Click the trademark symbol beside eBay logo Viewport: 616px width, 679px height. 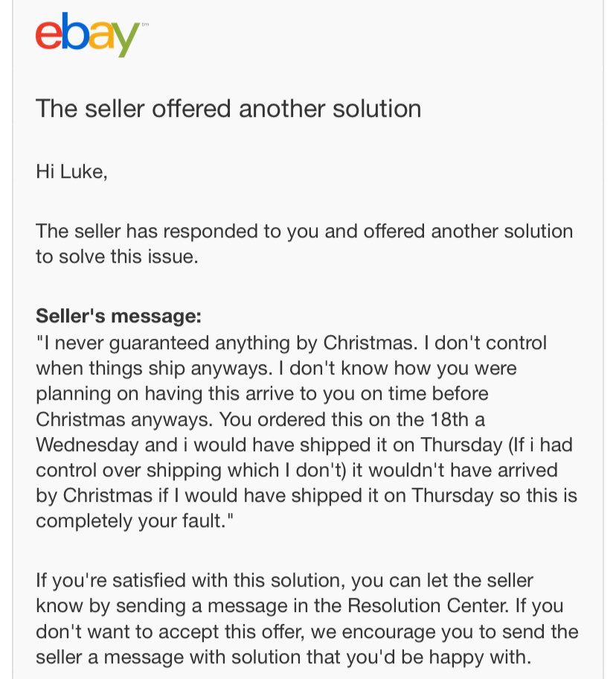click(x=144, y=26)
